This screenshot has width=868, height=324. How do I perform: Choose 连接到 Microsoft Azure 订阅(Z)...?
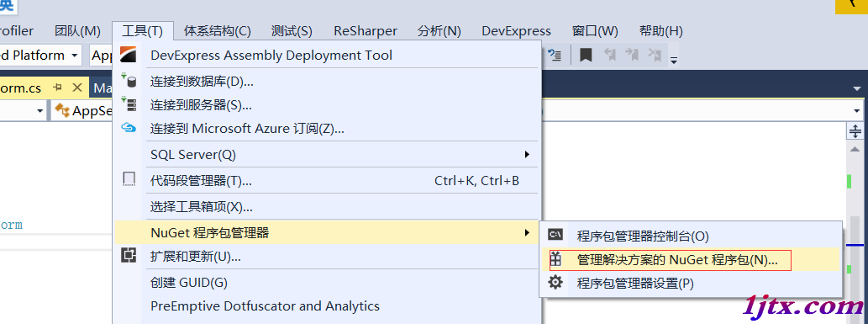click(327, 129)
